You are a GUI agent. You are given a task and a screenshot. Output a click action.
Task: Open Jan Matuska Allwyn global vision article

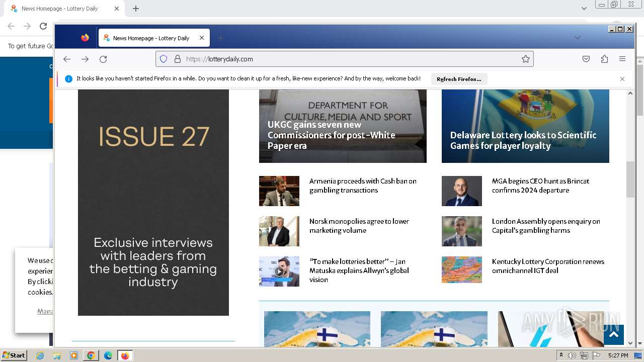click(x=359, y=270)
